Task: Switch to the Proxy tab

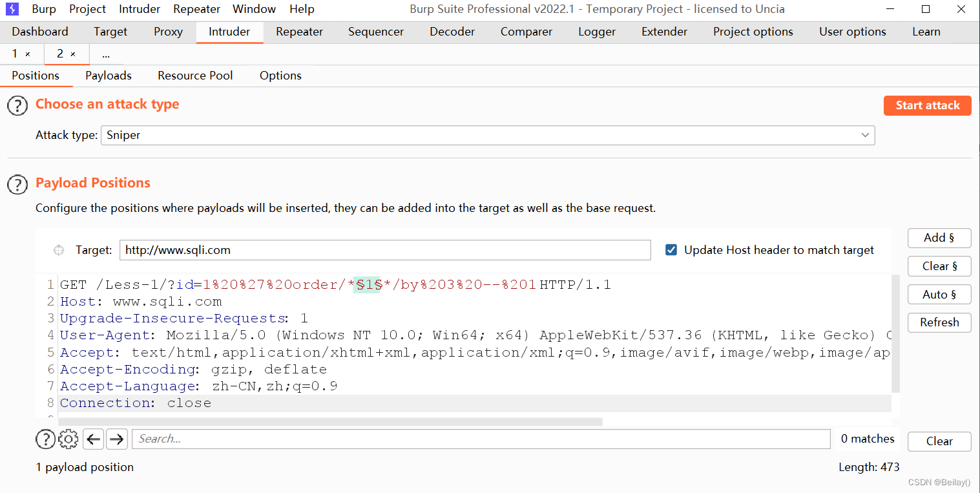Action: tap(168, 32)
